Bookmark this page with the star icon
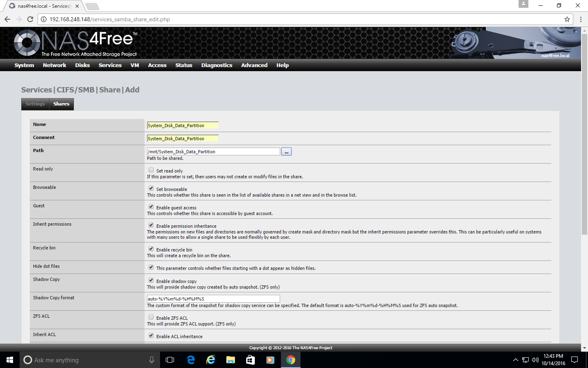 click(567, 19)
